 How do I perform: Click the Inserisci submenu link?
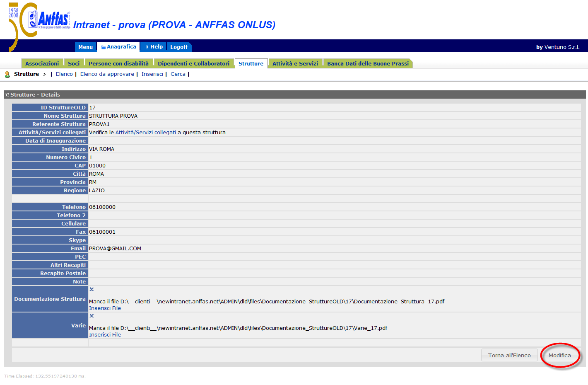(x=152, y=74)
